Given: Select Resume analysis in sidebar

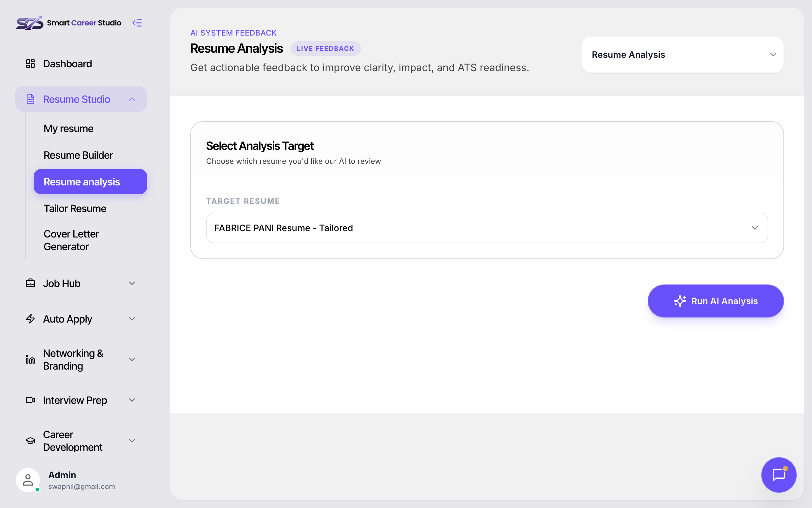Looking at the screenshot, I should [90, 182].
